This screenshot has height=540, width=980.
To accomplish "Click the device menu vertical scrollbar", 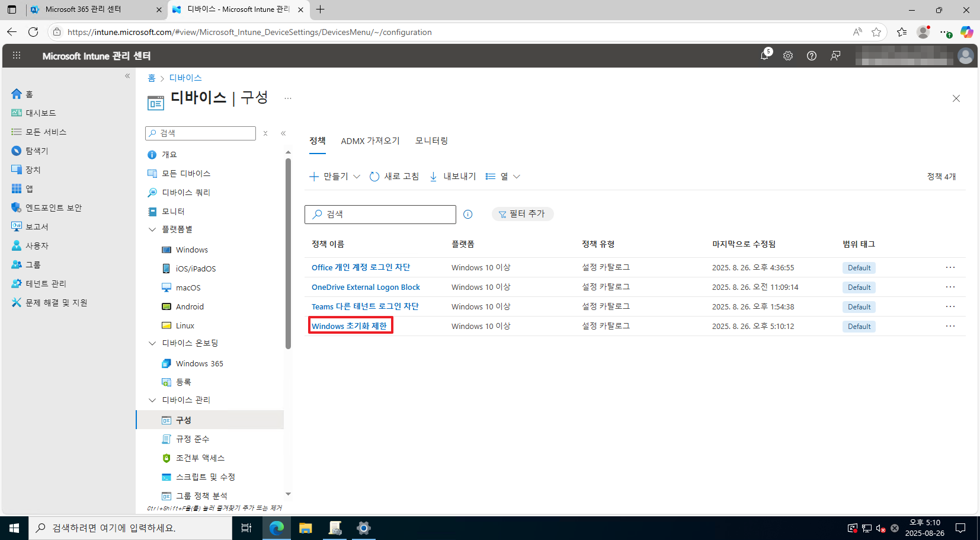I will pyautogui.click(x=289, y=254).
